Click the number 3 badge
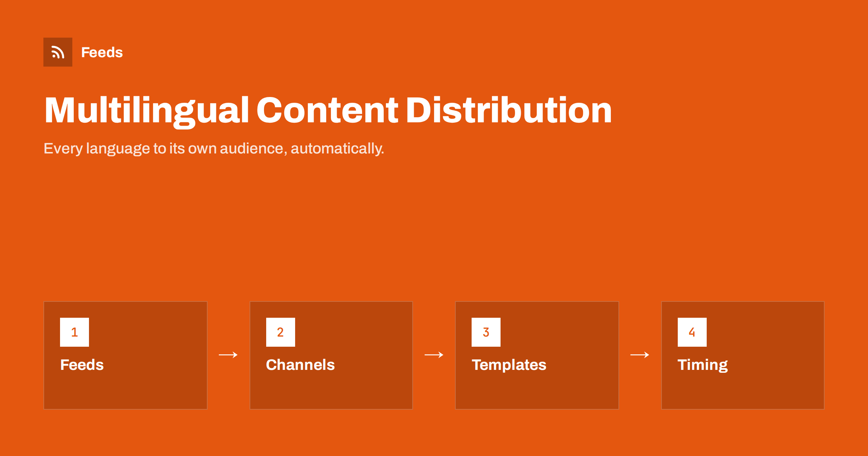 (x=486, y=332)
